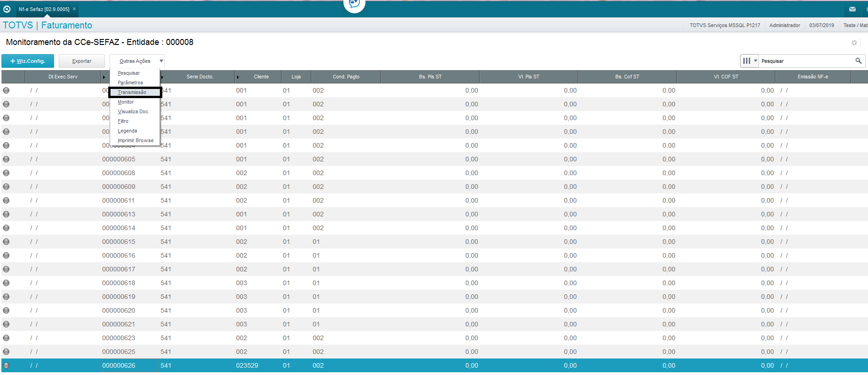This screenshot has height=375, width=868.
Task: Click the Wiz.Config. button
Action: (28, 61)
